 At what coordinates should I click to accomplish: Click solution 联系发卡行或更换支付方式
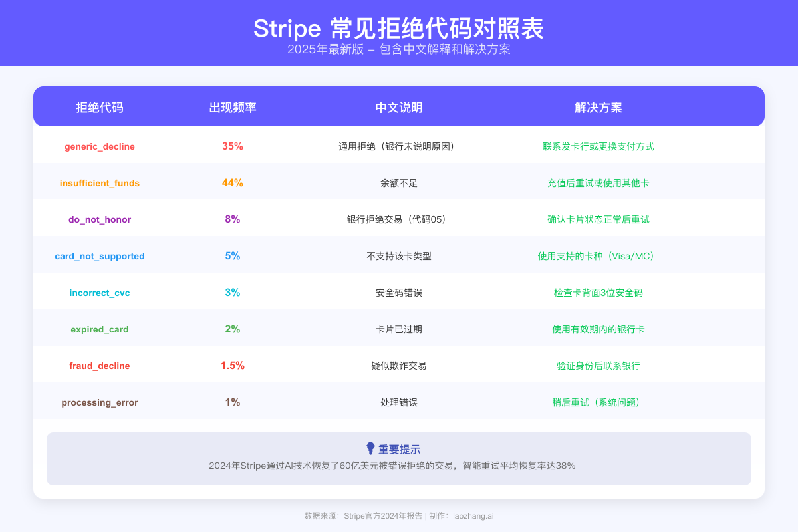[598, 146]
